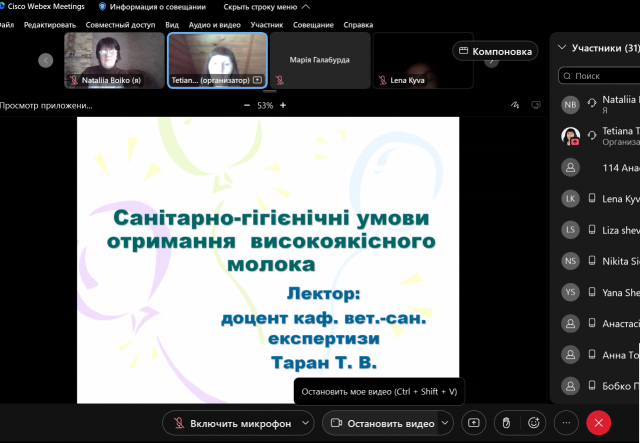Click the participants Поиск search field
The width and height of the screenshot is (640, 443).
(x=600, y=75)
